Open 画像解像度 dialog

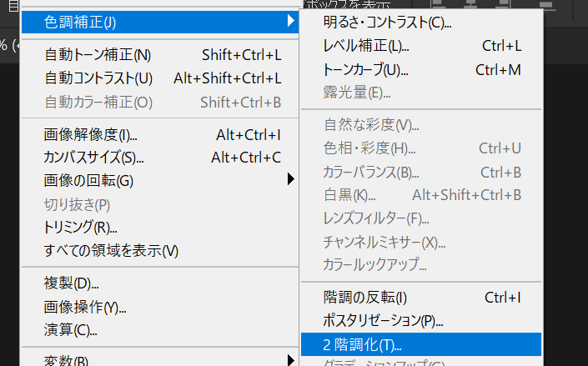pos(90,135)
